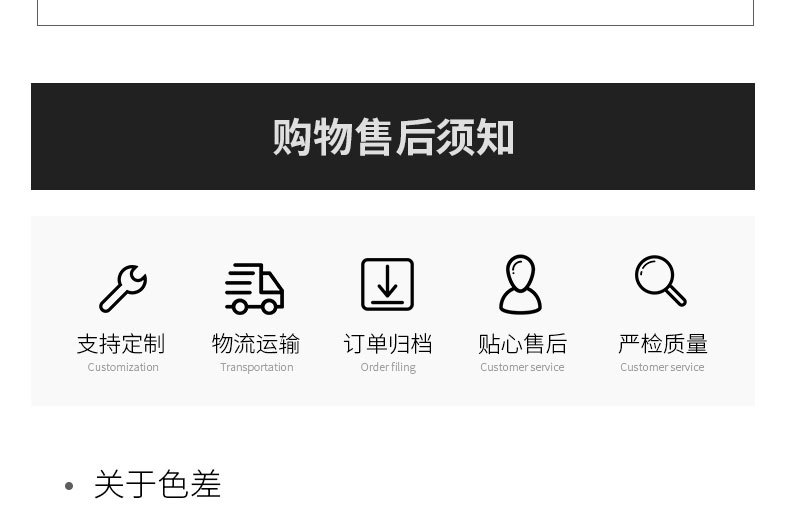Viewport: 790px width, 525px height.
Task: Click Customer service text under 贴心售后
Action: coord(522,367)
